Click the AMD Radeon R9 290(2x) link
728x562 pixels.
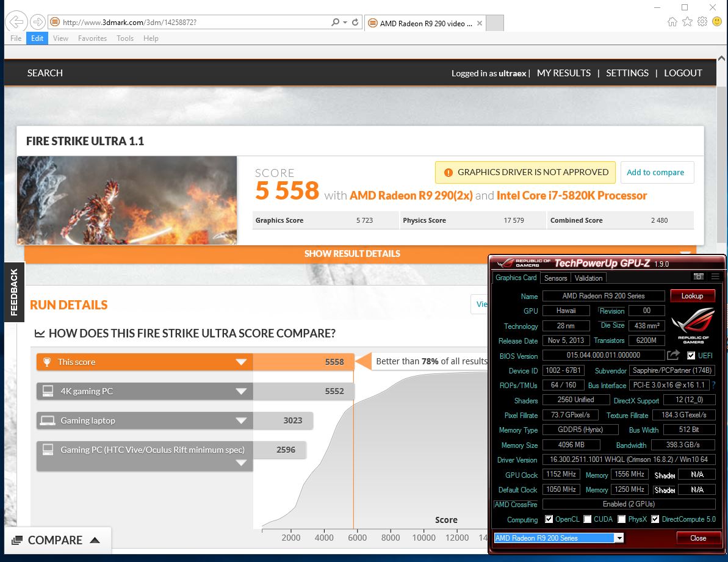(x=411, y=195)
